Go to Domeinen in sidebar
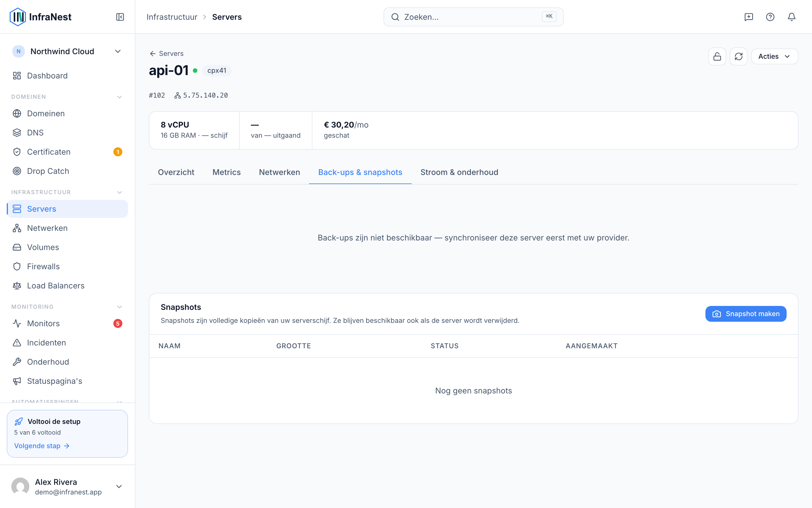This screenshot has height=508, width=812. coord(67,113)
